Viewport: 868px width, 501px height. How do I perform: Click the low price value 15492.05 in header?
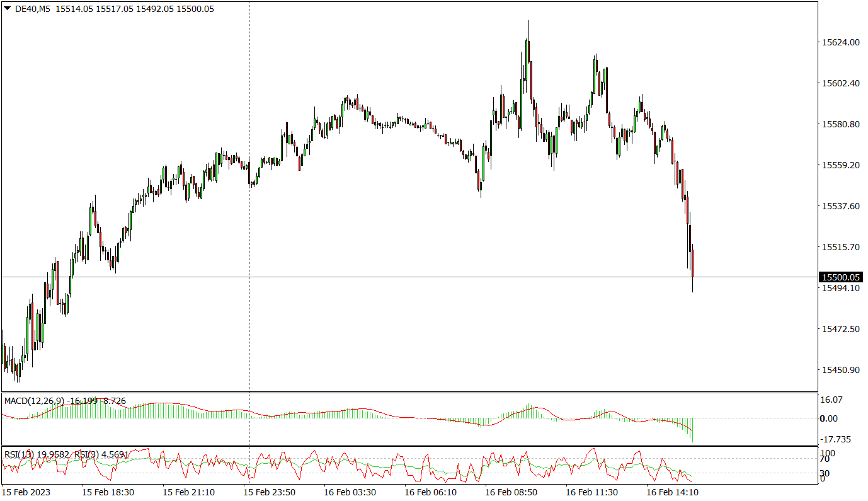pyautogui.click(x=154, y=9)
